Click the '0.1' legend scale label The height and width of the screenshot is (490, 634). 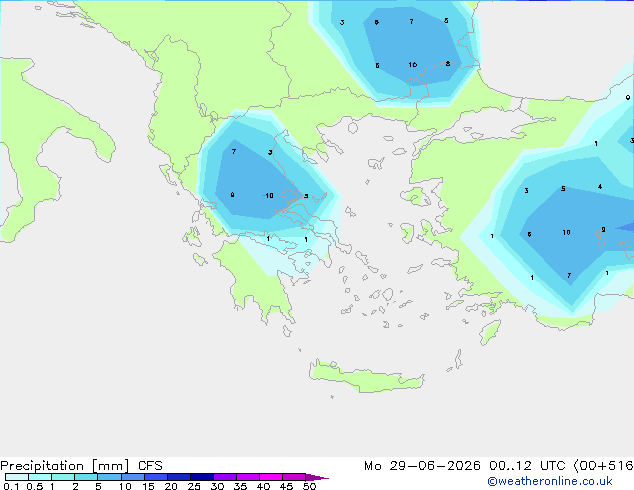(11, 486)
